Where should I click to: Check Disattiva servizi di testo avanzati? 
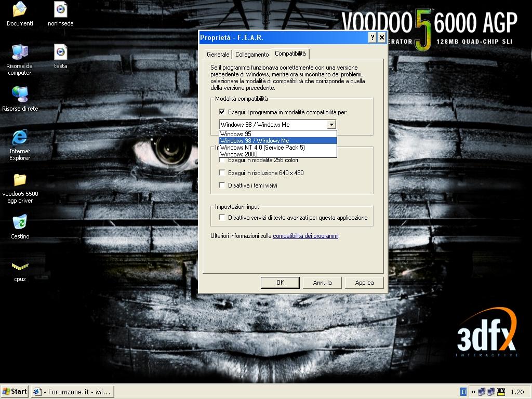point(222,218)
